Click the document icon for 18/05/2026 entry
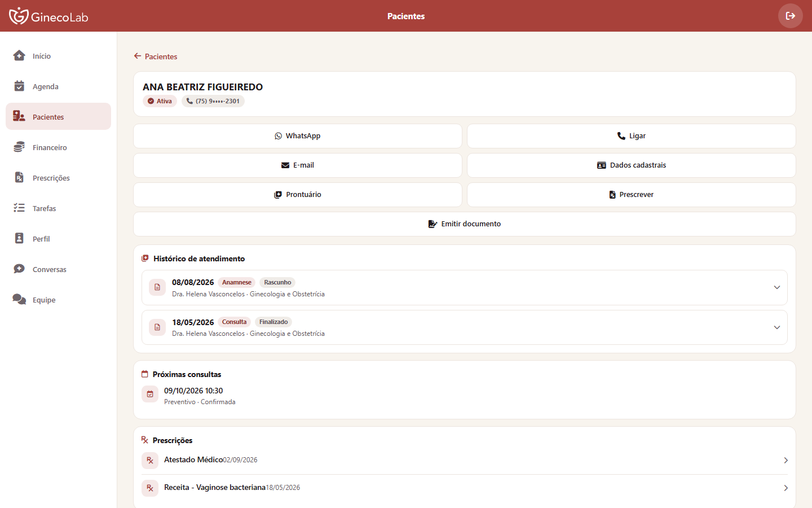The width and height of the screenshot is (812, 508). click(157, 327)
